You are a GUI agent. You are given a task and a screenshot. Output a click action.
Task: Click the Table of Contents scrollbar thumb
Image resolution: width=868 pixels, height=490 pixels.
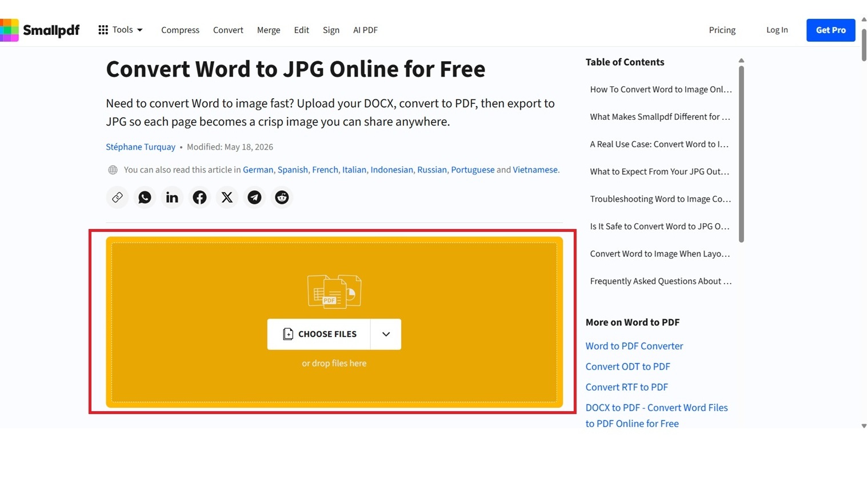click(x=741, y=154)
